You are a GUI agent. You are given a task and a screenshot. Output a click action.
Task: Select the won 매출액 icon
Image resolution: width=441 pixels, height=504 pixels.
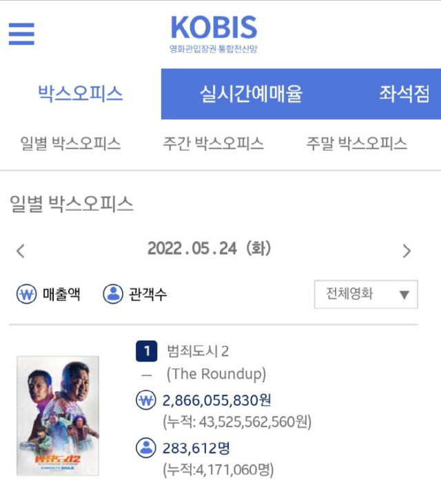tap(26, 295)
